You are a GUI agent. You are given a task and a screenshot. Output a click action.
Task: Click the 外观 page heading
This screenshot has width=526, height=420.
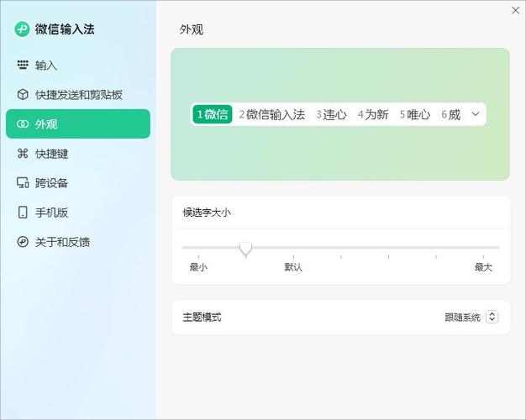point(192,29)
